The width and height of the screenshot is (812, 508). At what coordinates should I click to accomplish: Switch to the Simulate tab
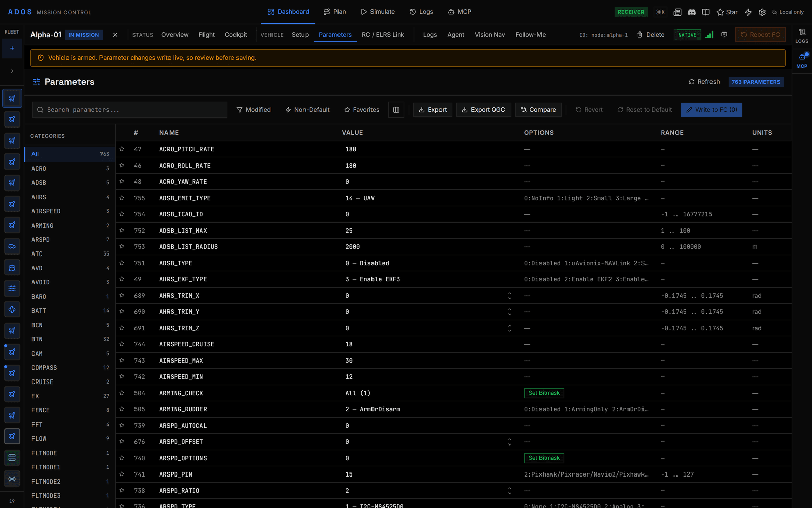[x=378, y=12]
